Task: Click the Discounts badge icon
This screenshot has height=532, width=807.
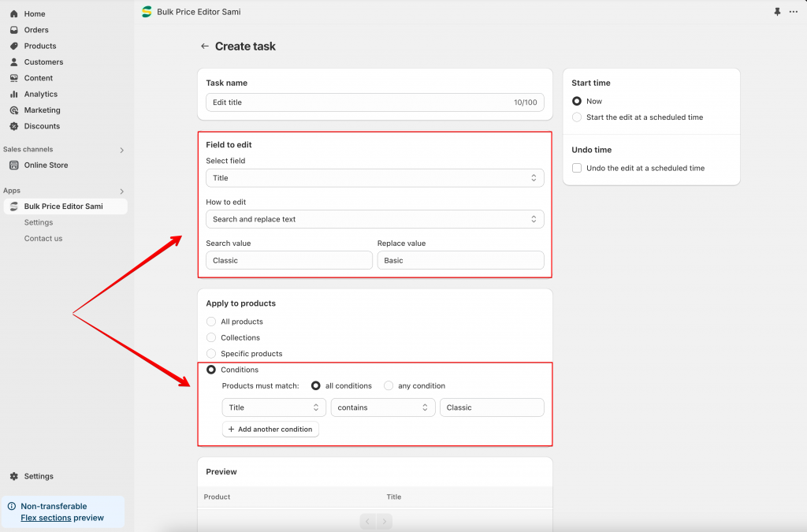Action: tap(14, 126)
